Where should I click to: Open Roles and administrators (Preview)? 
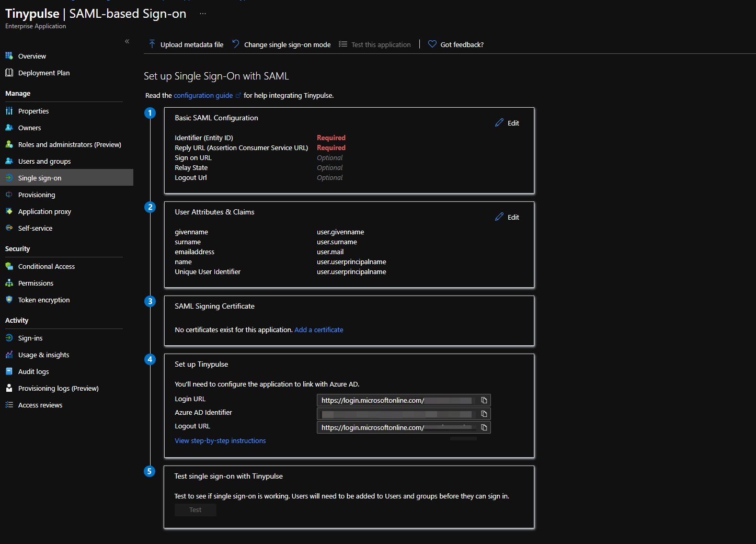pos(70,144)
